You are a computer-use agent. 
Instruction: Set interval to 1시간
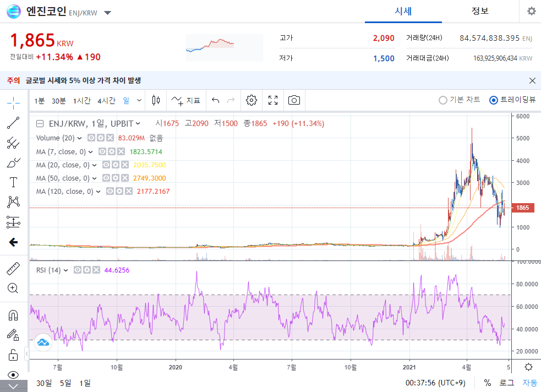point(82,101)
